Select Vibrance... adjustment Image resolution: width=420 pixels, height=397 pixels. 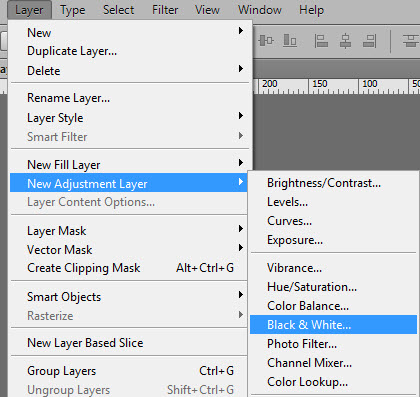click(333, 268)
